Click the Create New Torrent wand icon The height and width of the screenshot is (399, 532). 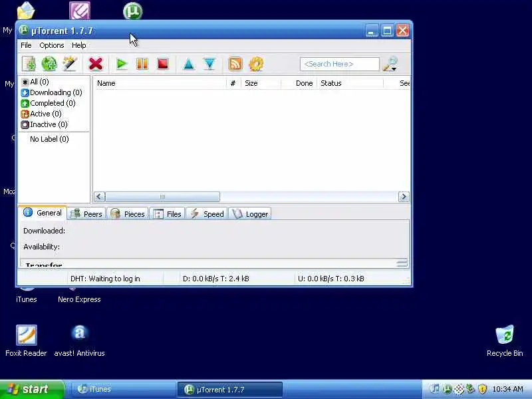pyautogui.click(x=70, y=64)
